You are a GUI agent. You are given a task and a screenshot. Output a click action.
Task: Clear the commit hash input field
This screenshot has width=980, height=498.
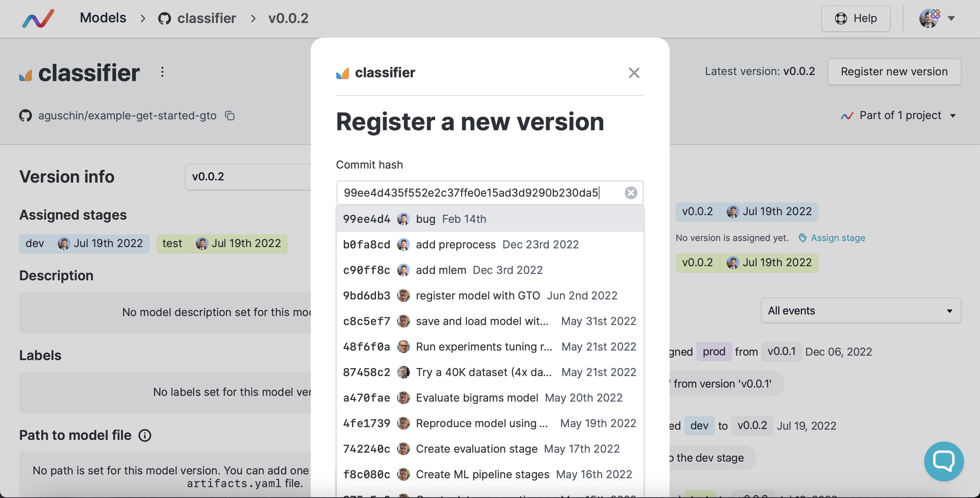point(630,193)
